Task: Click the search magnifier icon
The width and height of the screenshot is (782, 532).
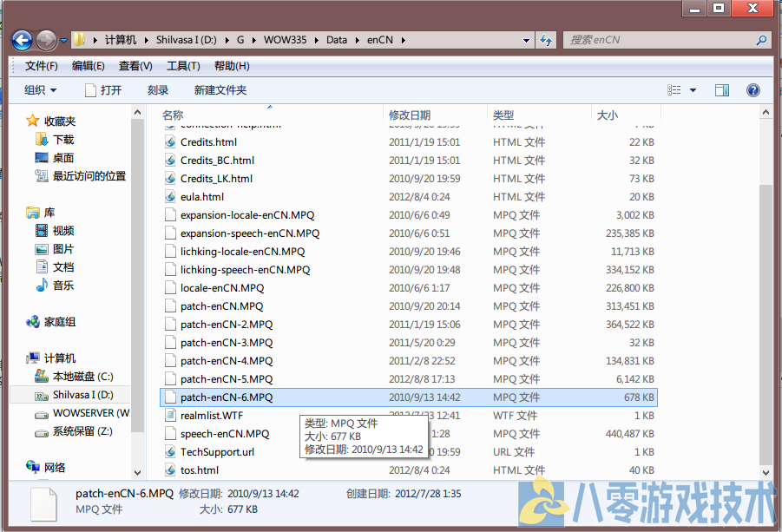Action: [761, 40]
